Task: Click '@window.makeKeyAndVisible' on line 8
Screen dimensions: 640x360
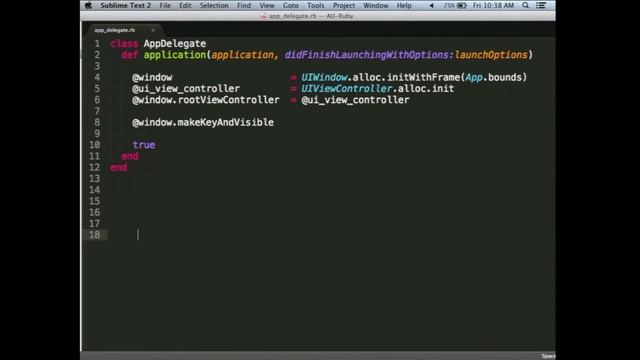Action: tap(203, 122)
